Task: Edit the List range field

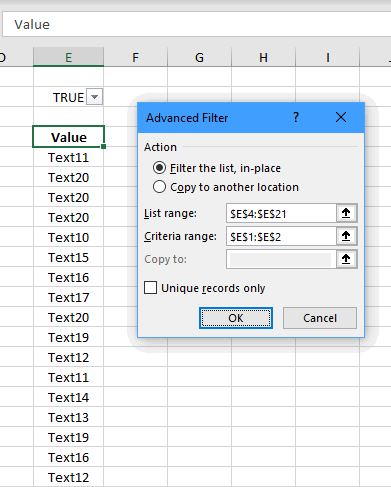Action: pyautogui.click(x=281, y=213)
